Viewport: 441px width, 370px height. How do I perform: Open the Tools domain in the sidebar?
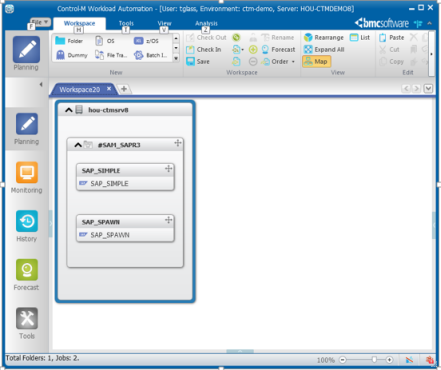pyautogui.click(x=27, y=318)
